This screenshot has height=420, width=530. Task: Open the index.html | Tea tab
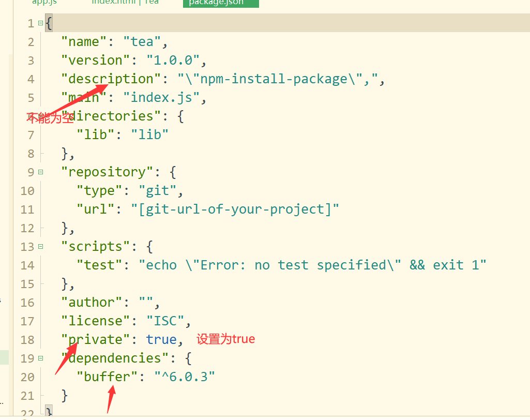tap(125, 3)
